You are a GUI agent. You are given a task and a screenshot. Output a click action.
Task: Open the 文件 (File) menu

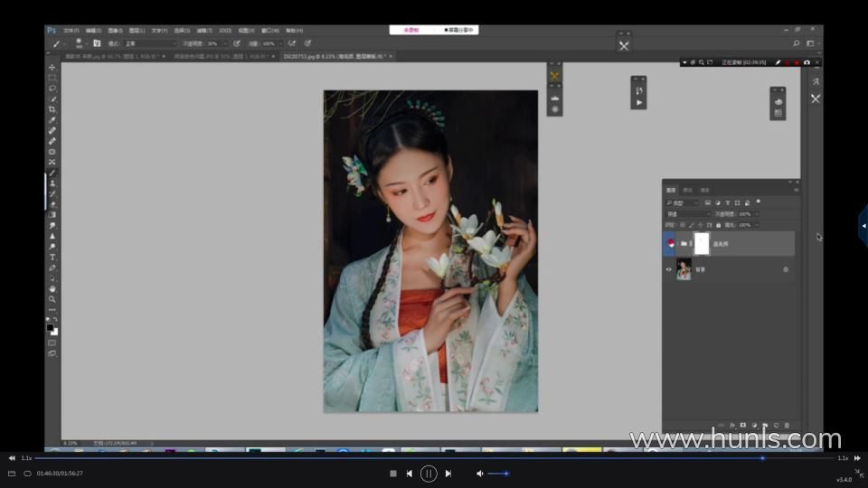(x=71, y=30)
